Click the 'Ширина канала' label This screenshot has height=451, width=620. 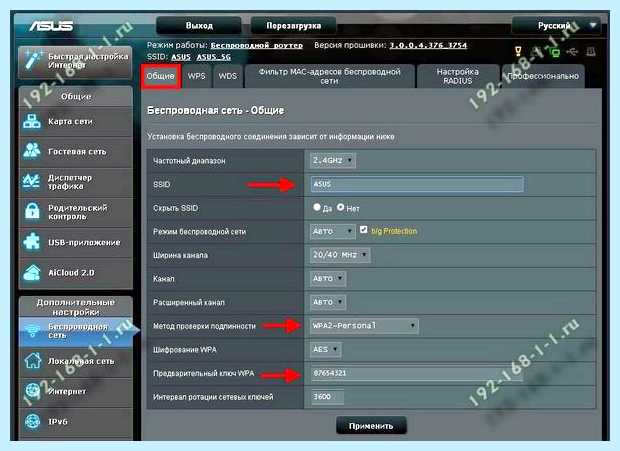(180, 255)
